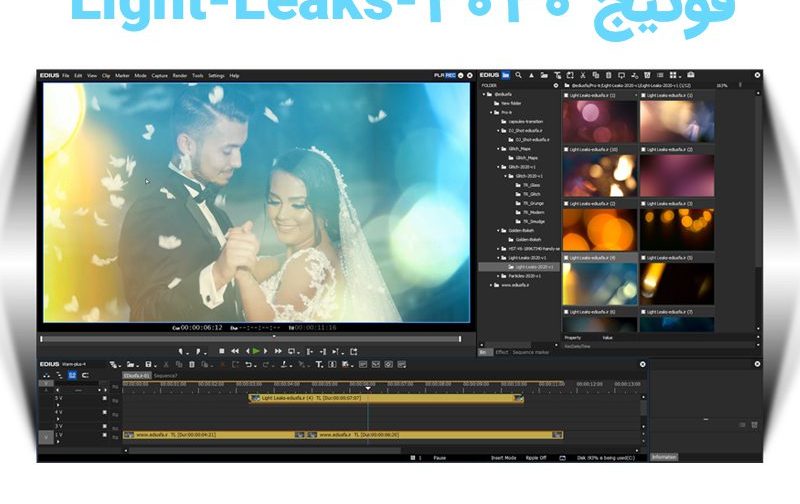Screen dimensions: 800x504
Task: Click the Light Leaks clip on timeline track 5 V
Action: tap(386, 398)
